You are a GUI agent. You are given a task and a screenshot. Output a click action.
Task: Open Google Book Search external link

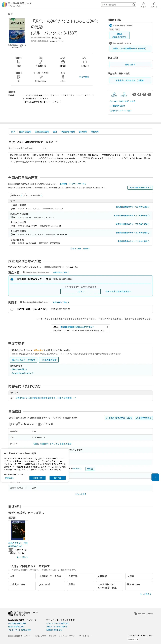click(22, 373)
